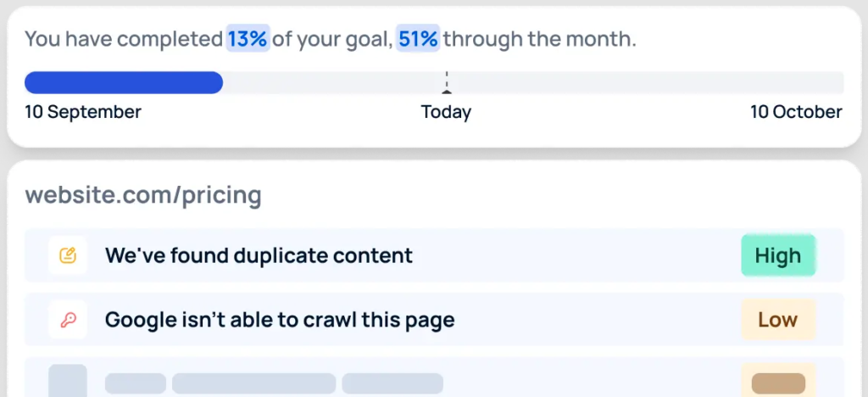
Task: Click the first gray placeholder text bar
Action: (136, 383)
